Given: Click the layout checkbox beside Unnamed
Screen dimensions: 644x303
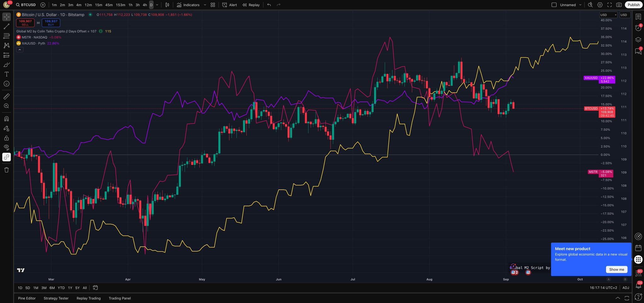Looking at the screenshot, I should (554, 5).
